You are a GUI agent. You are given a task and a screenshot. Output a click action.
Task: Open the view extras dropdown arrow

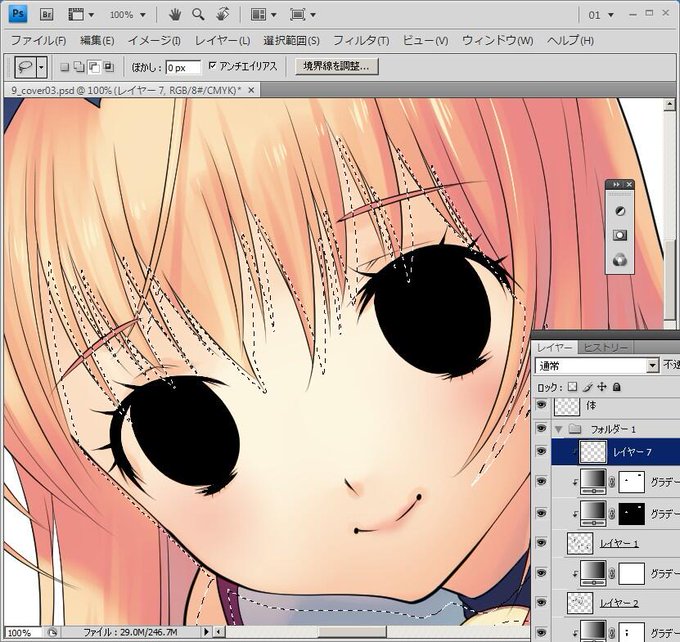tap(91, 15)
